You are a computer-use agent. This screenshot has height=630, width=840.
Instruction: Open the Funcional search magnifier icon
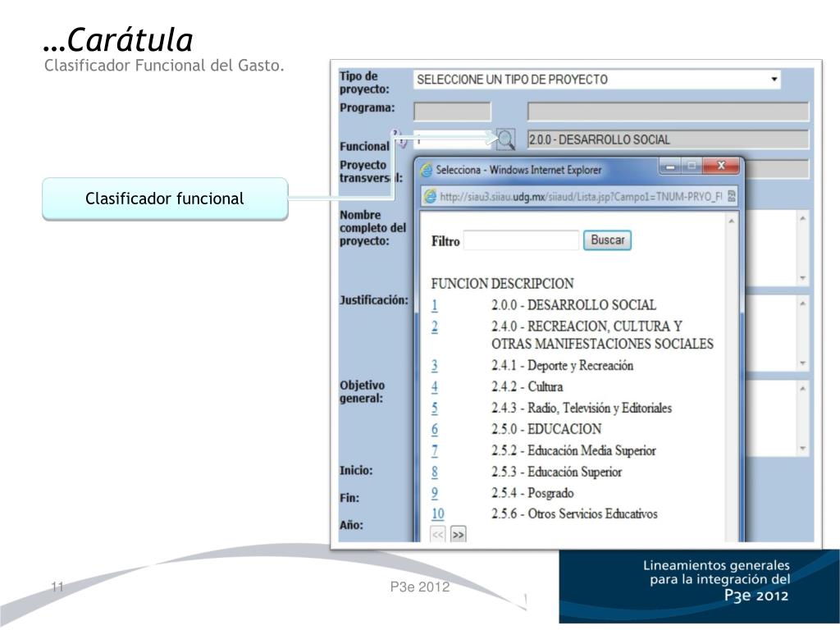coord(505,139)
